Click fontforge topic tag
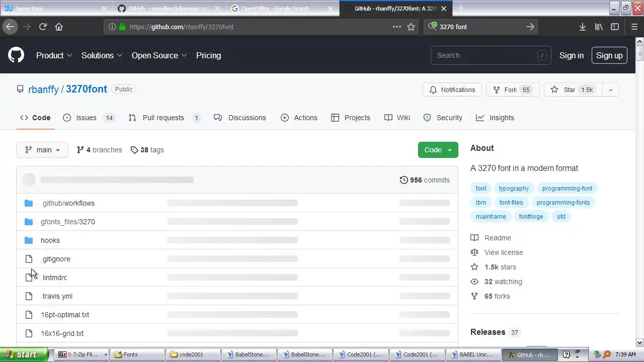This screenshot has height=362, width=644. [531, 216]
